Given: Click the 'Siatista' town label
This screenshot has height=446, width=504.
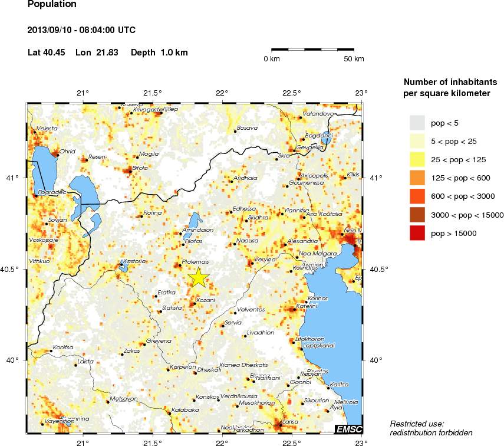Looking at the screenshot, I should coord(172,307).
